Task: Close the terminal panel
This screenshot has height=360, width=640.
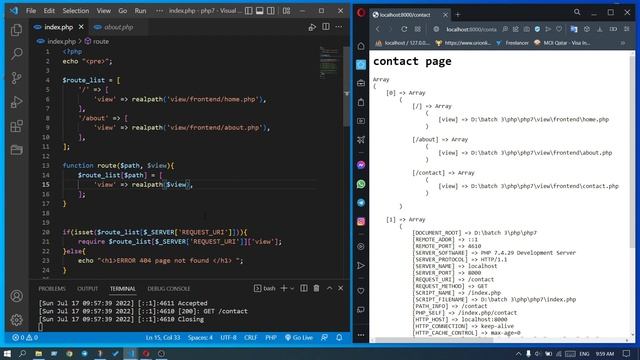Action: click(x=340, y=288)
